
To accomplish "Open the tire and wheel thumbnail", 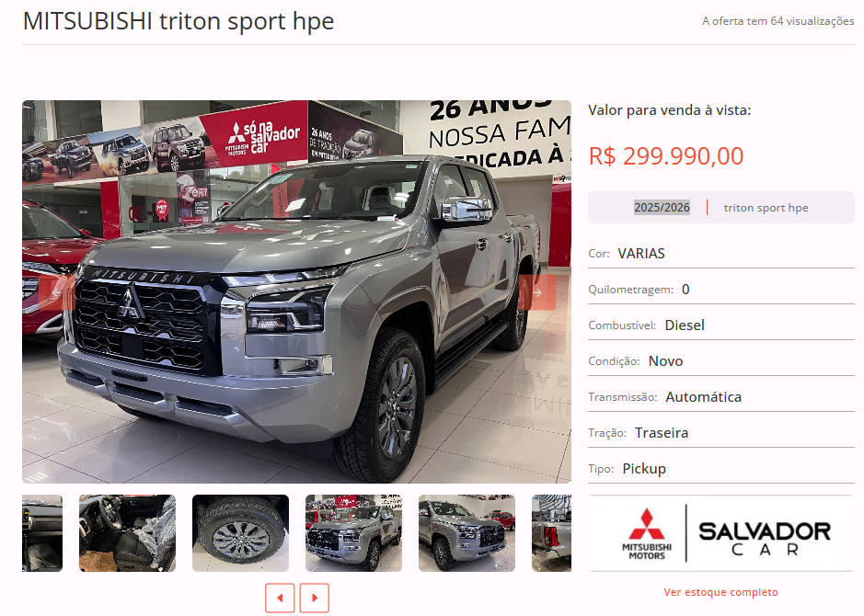I will (240, 533).
